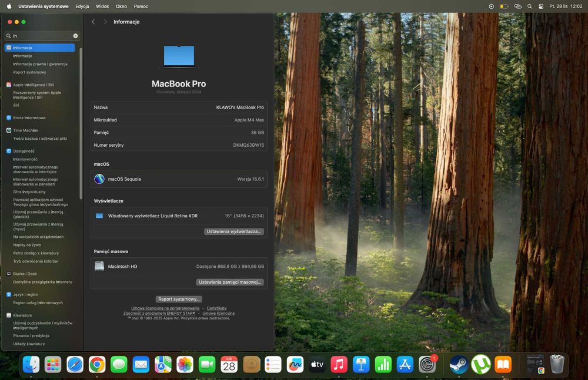Open Launchpad in the Dock
This screenshot has height=380, width=588.
(x=53, y=364)
